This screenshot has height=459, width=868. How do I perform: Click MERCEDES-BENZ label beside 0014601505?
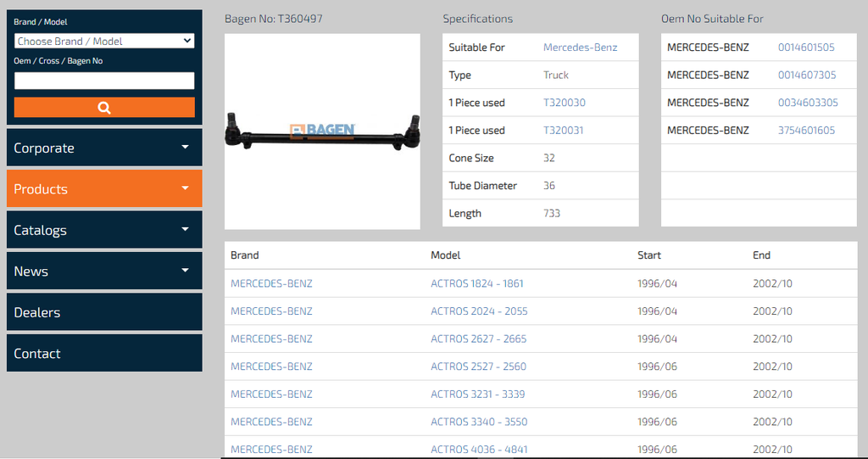(708, 48)
